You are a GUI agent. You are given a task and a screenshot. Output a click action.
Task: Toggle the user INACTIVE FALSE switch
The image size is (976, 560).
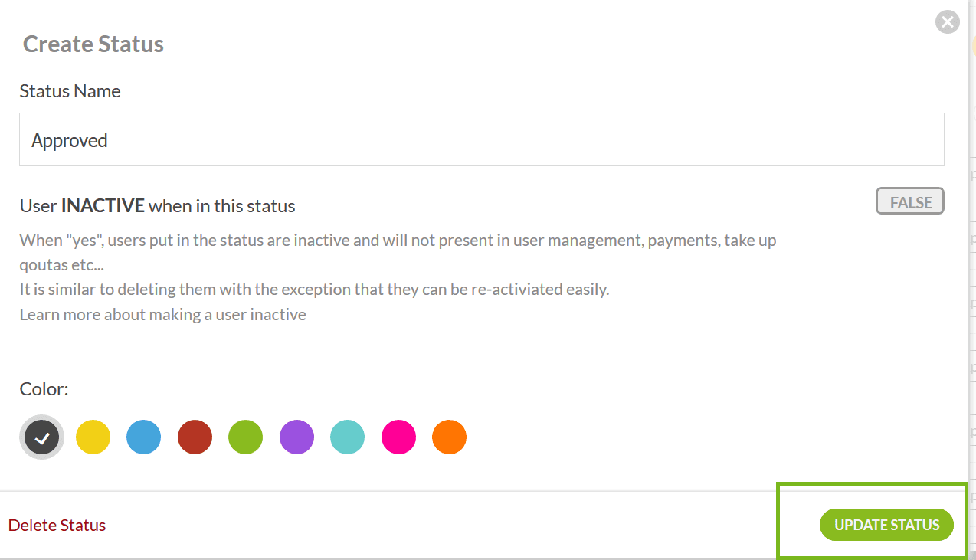(909, 202)
